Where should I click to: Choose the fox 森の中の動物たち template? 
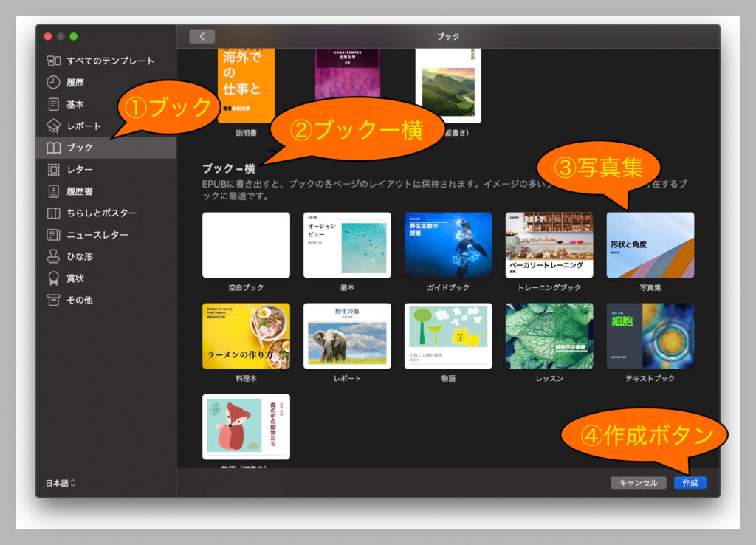tap(247, 427)
